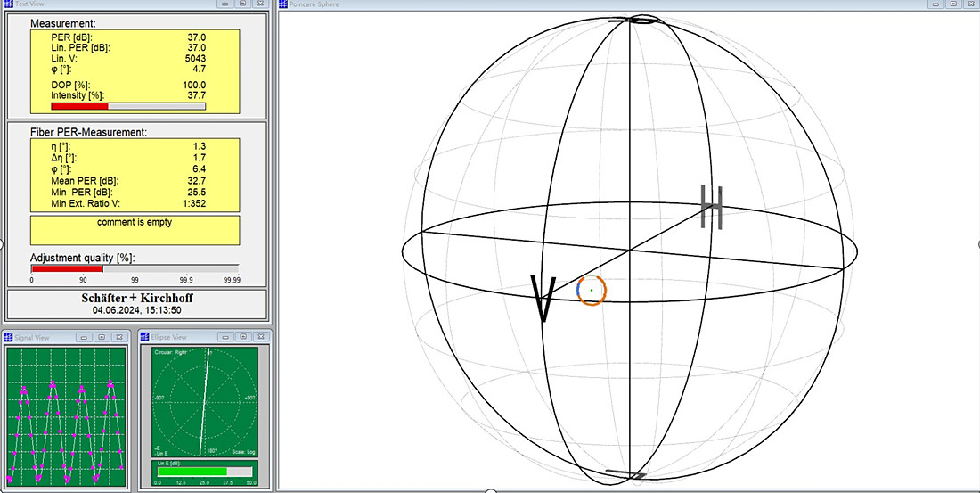Select the DOP [%] value 100.0

pyautogui.click(x=195, y=85)
